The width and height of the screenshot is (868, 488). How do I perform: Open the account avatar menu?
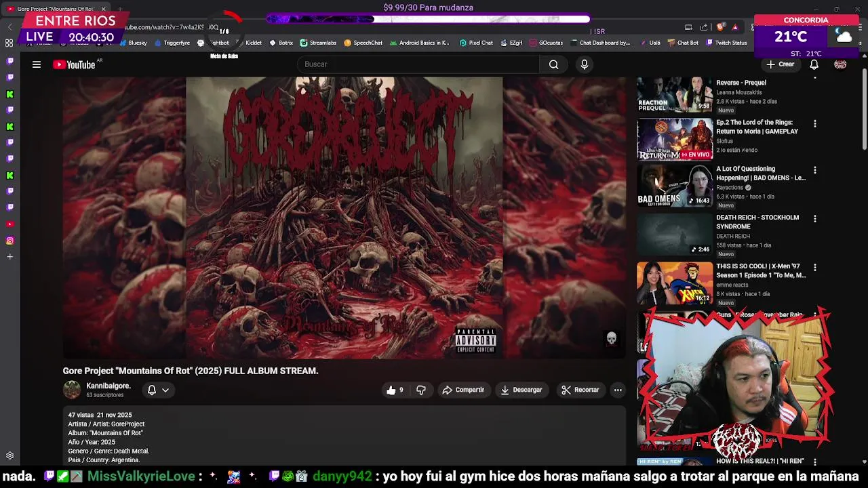[840, 64]
